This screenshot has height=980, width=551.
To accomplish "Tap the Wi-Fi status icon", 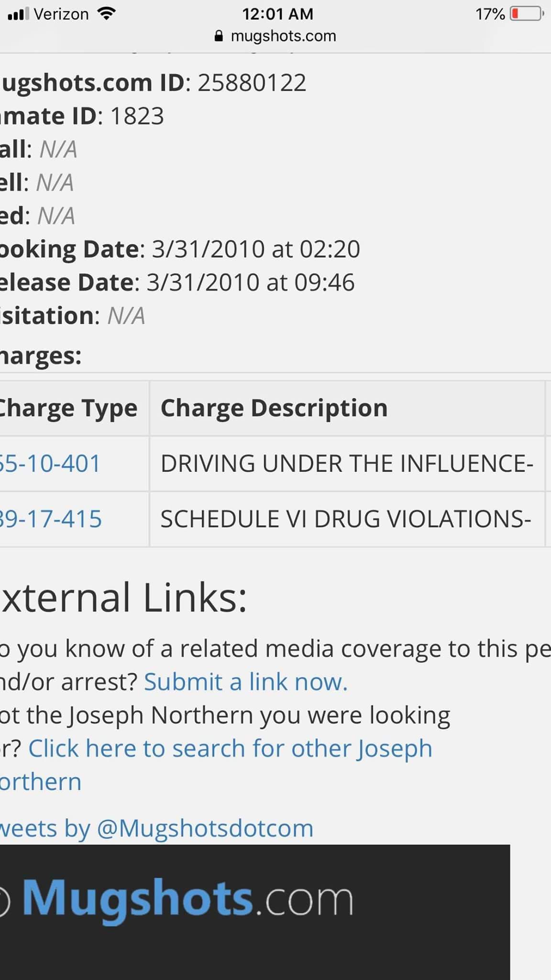I will coord(107,13).
